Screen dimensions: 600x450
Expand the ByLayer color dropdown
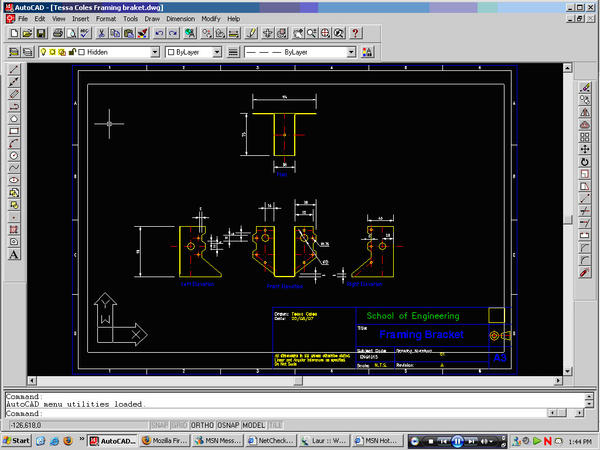tap(217, 52)
